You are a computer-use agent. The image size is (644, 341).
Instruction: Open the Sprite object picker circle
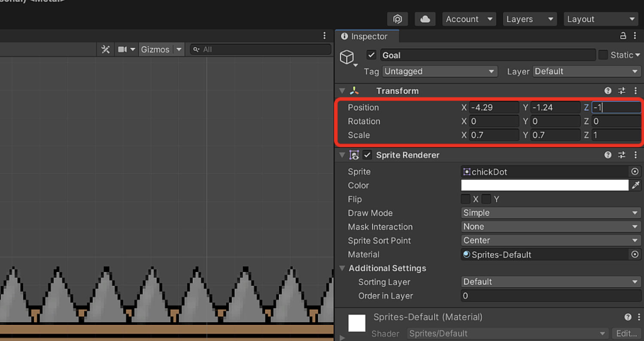pyautogui.click(x=635, y=172)
